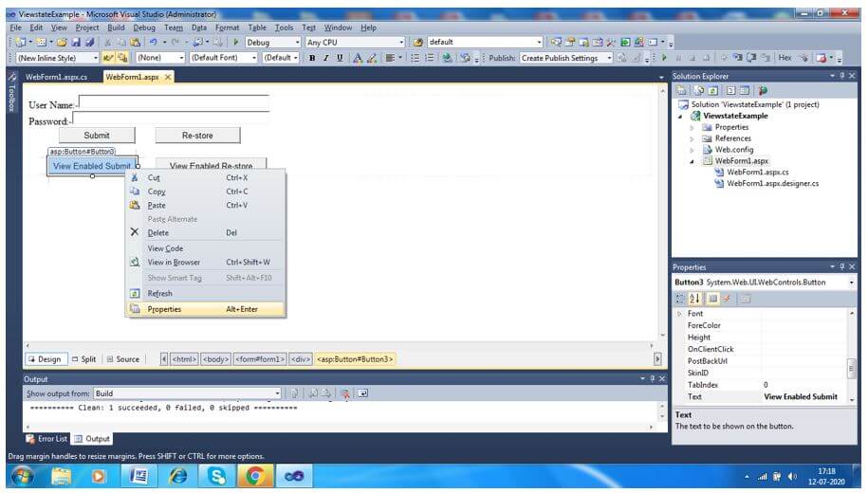This screenshot has width=868, height=493.
Task: Click the View Code icon in Solution Explorer toolbar
Action: click(730, 90)
